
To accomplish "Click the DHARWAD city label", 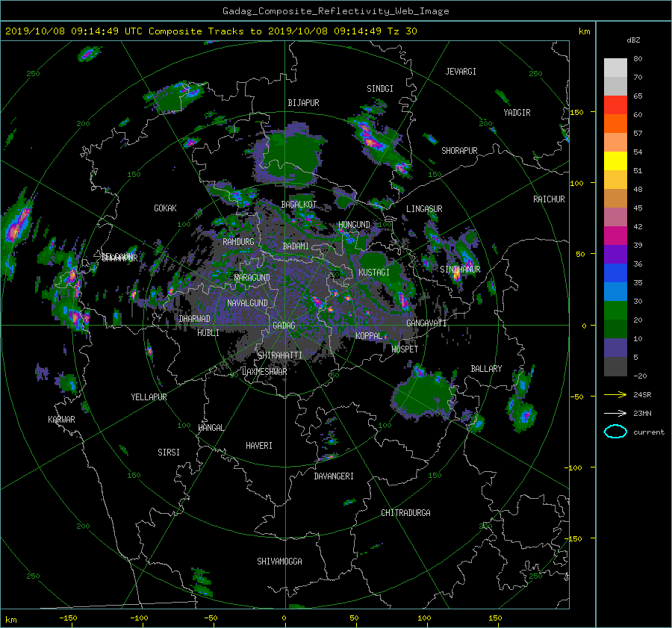I will pos(194,319).
